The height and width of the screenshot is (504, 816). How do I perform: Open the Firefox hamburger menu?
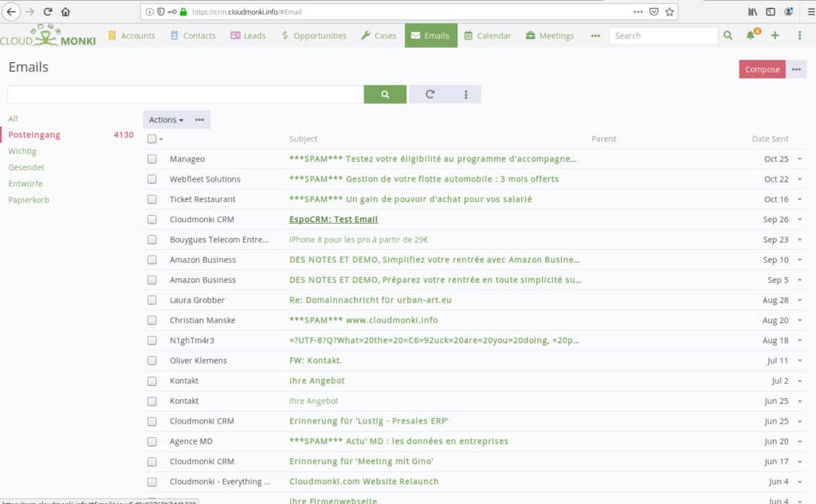810,11
